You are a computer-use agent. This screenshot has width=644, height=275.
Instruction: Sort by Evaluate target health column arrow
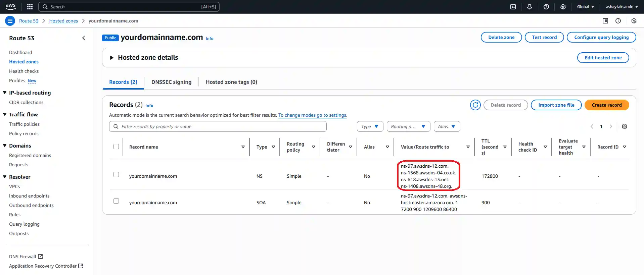[584, 147]
